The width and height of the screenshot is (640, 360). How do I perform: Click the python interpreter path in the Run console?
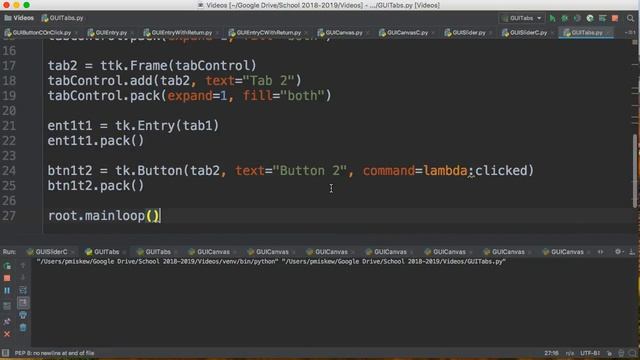coord(157,262)
